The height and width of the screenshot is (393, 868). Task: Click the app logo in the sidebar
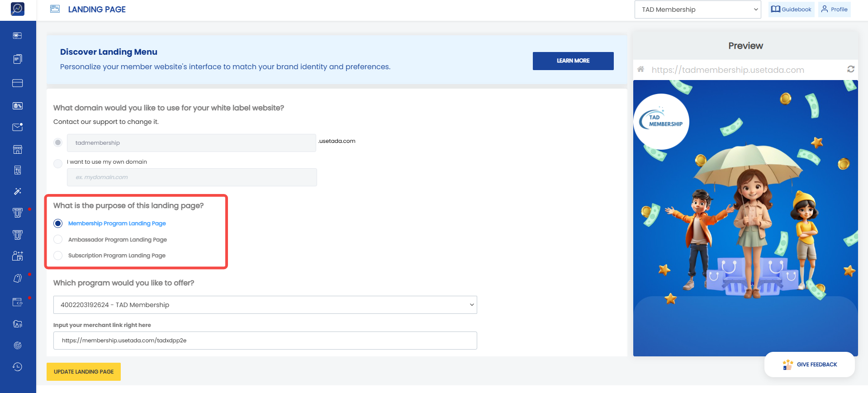(x=18, y=9)
